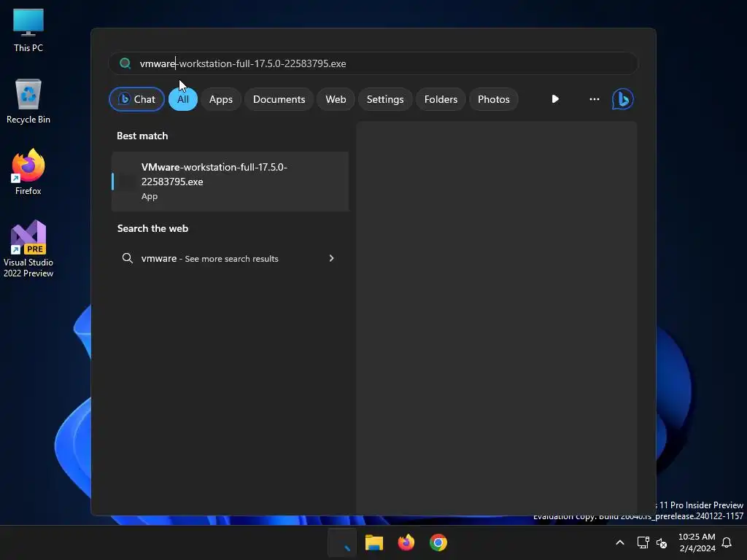Viewport: 747px width, 560px height.
Task: Open the notifications bell icon
Action: click(727, 542)
